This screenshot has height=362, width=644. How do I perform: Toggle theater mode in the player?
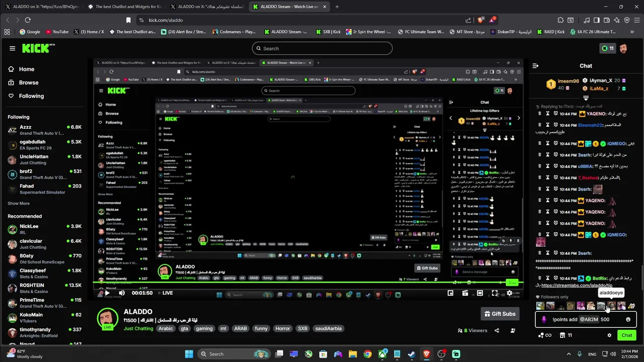[x=480, y=293]
